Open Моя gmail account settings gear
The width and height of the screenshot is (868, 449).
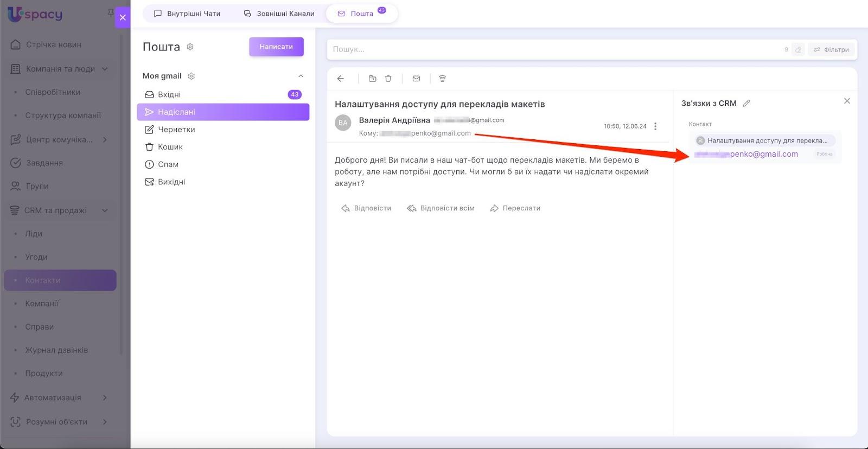pyautogui.click(x=191, y=76)
